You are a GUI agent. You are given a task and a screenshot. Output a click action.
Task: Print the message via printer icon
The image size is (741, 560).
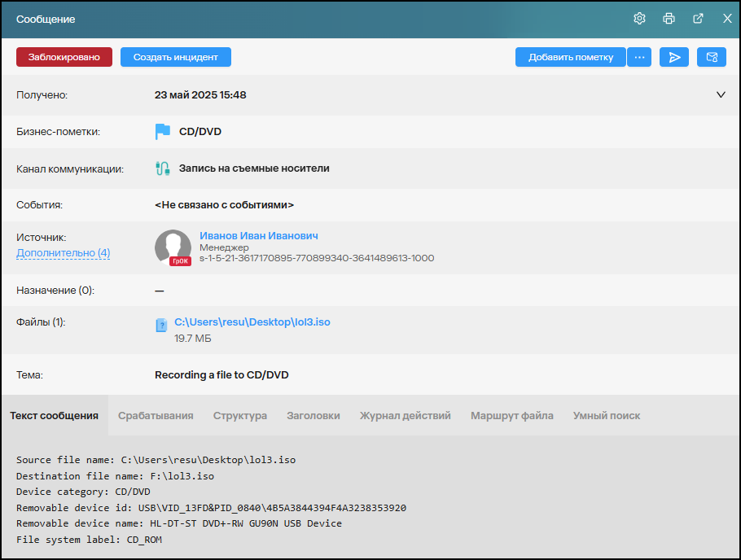point(669,19)
